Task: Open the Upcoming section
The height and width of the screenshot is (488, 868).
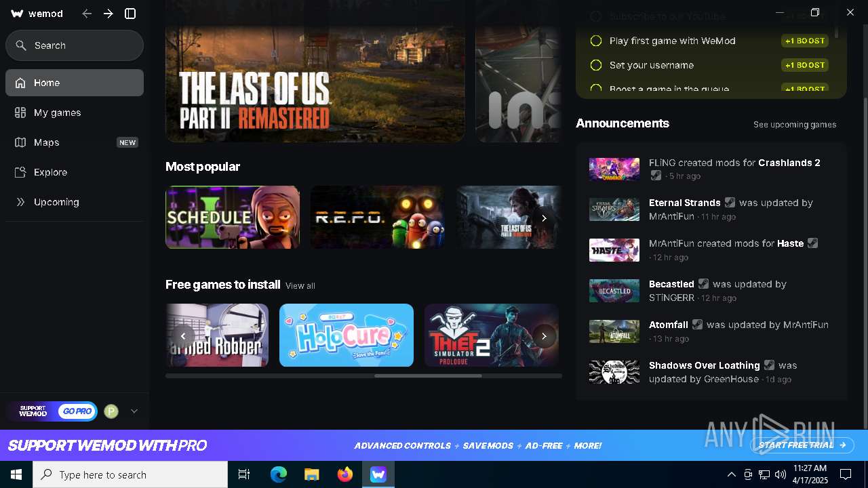Action: (75, 202)
